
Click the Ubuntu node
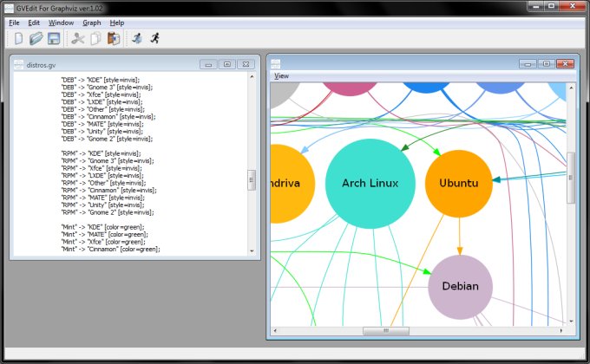(459, 184)
